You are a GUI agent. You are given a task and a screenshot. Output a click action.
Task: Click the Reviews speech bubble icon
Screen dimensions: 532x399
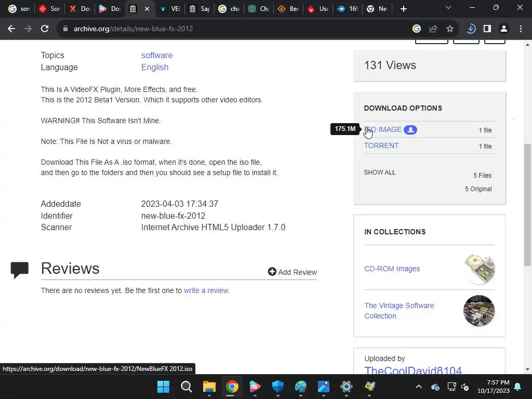pyautogui.click(x=20, y=270)
